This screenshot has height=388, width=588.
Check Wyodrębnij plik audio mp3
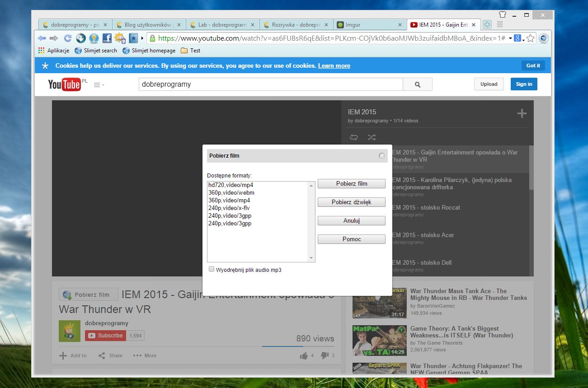tap(212, 269)
